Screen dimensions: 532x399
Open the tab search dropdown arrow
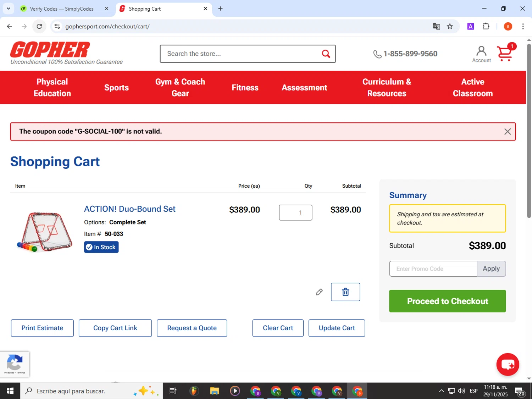pos(9,9)
